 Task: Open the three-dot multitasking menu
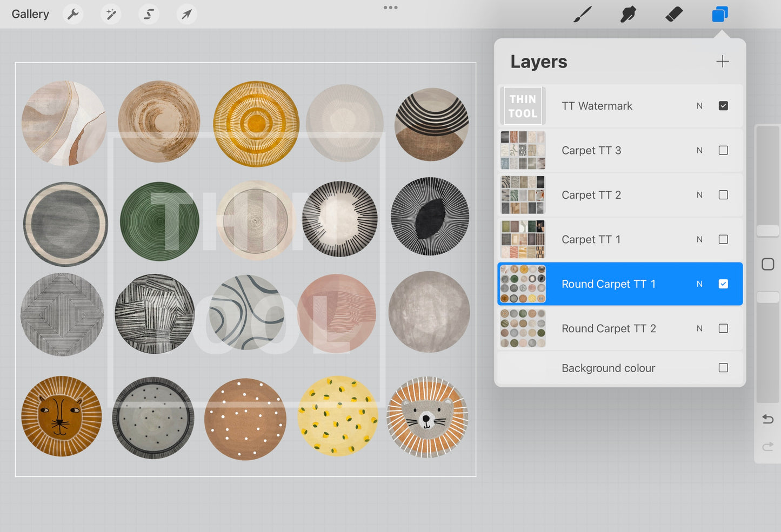391,8
